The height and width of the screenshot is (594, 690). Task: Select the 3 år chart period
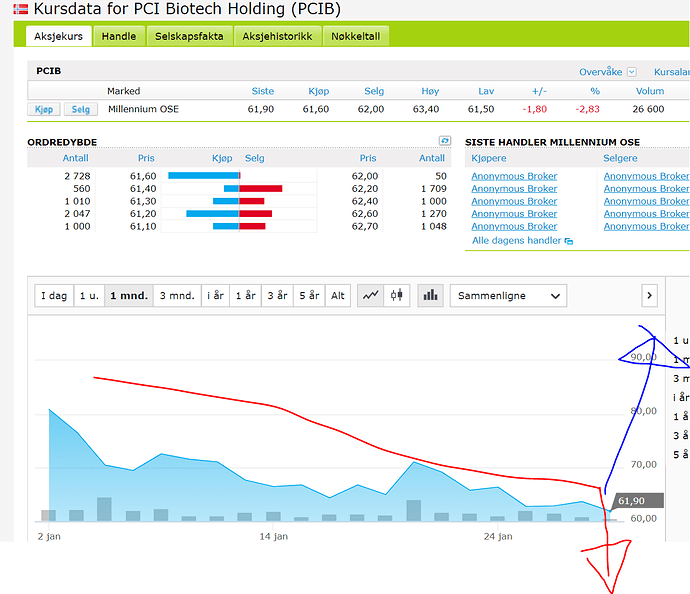[277, 295]
